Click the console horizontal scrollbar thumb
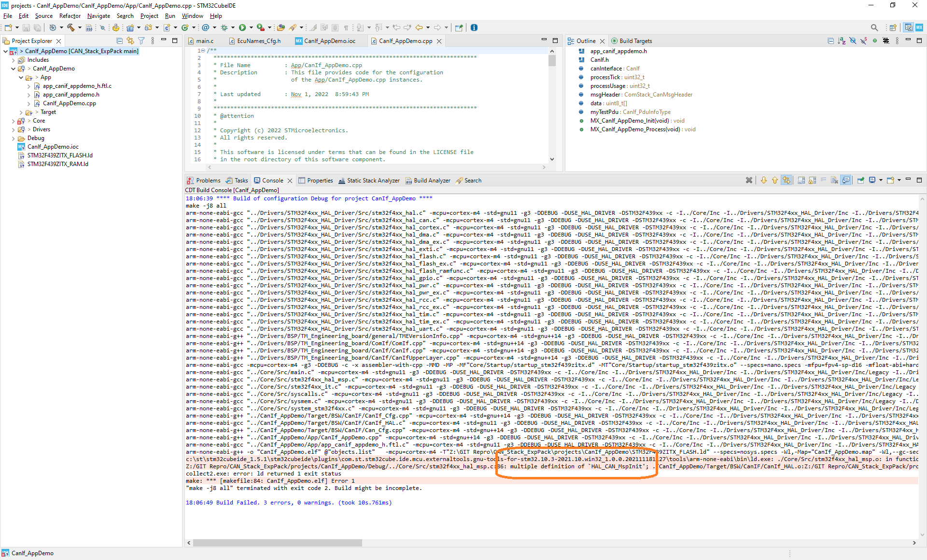The height and width of the screenshot is (560, 927). 278,543
